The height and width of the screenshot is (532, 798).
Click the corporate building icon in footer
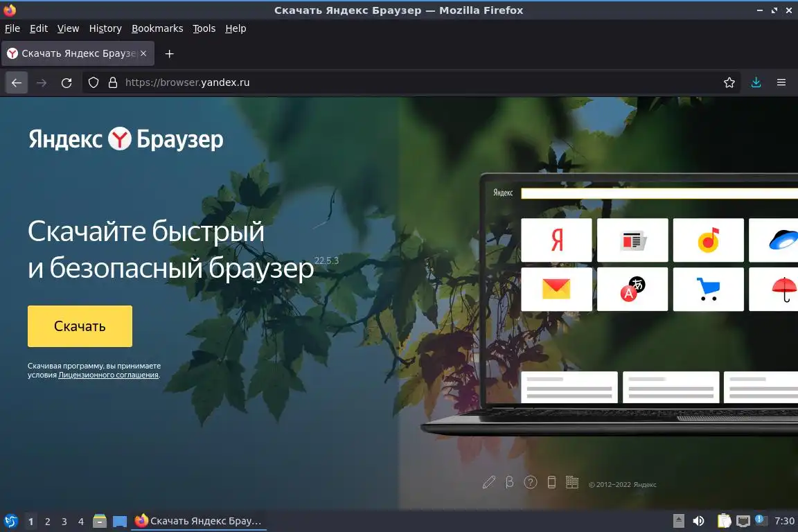pos(572,482)
